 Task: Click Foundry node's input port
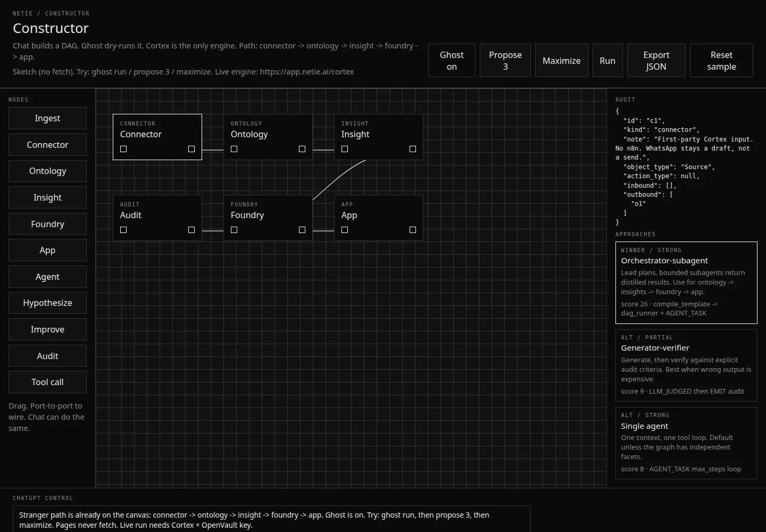234,230
